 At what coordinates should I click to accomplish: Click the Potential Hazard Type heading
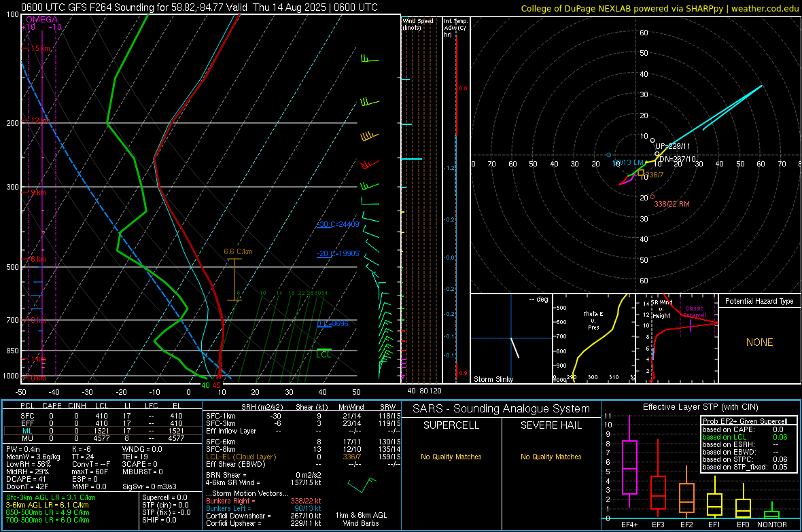[x=759, y=301]
